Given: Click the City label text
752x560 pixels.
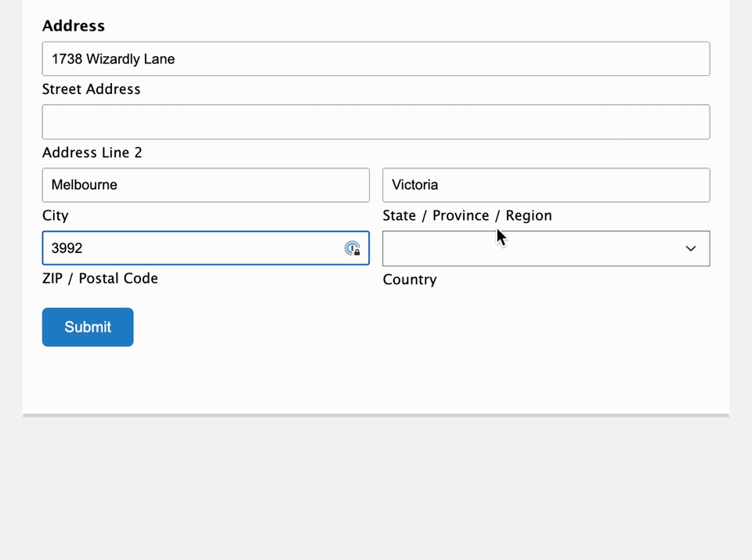Looking at the screenshot, I should (x=55, y=215).
